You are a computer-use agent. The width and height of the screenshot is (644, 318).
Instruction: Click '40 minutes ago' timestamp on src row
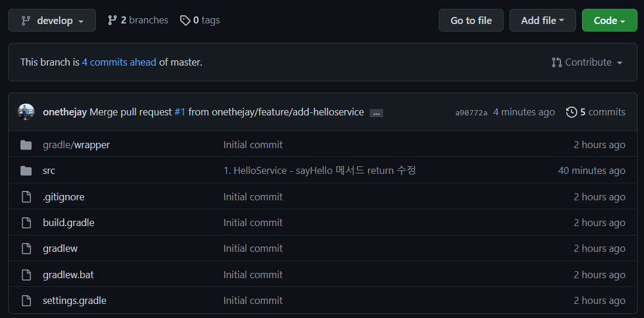[591, 170]
